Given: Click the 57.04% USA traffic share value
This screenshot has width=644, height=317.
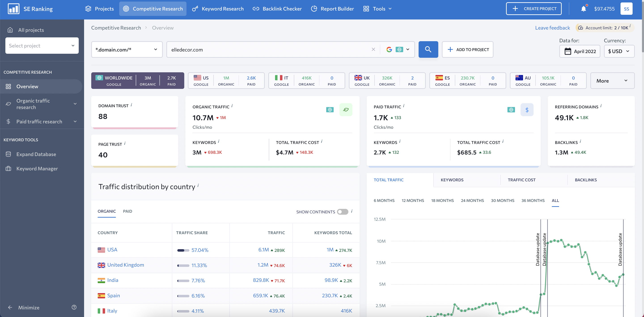Looking at the screenshot, I should 200,250.
